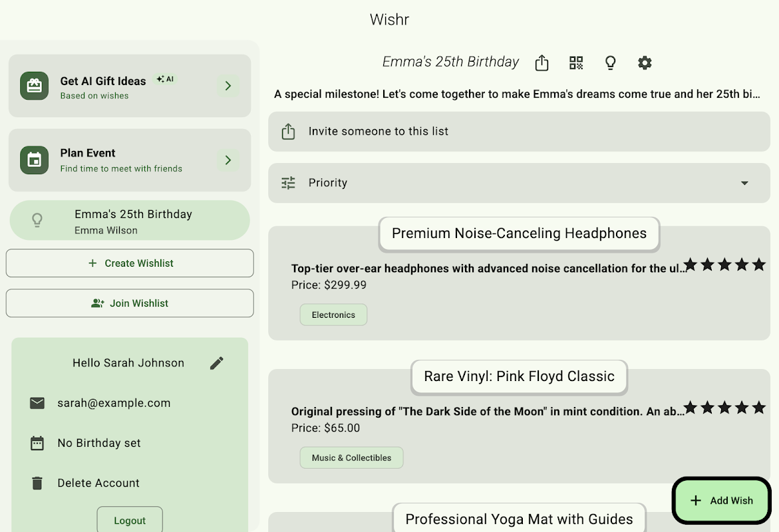Click the Logout button
779x532 pixels.
click(x=130, y=520)
